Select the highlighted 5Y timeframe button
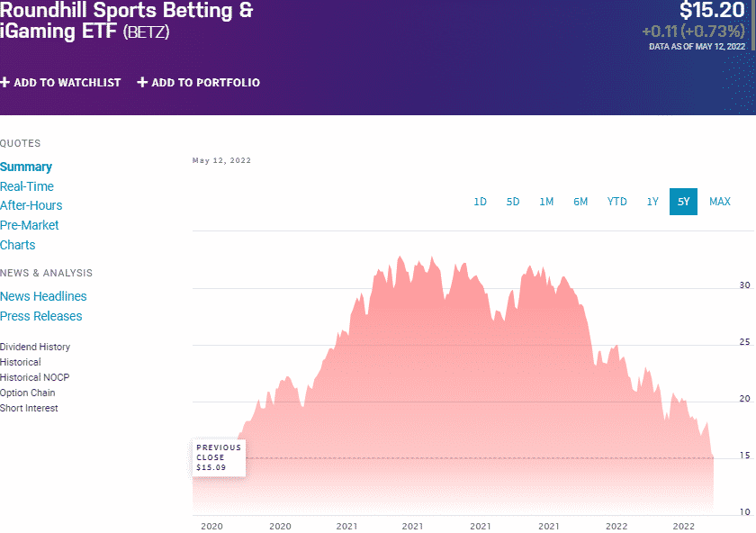756x533 pixels. click(684, 202)
